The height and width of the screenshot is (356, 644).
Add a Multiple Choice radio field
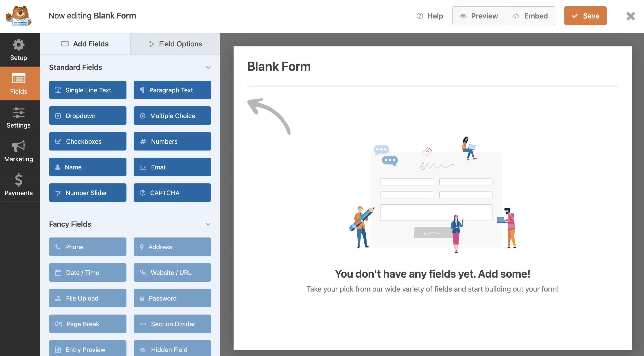(x=172, y=116)
